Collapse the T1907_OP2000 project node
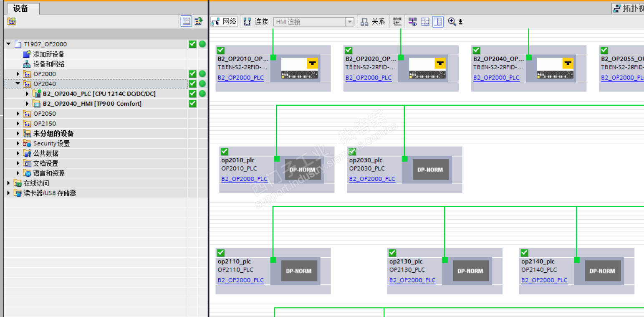The height and width of the screenshot is (317, 644). [8, 44]
